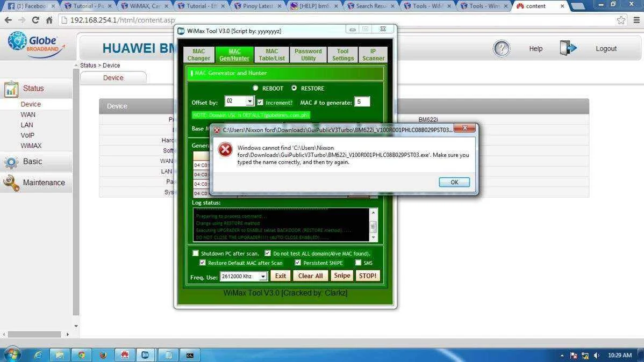Switch to the [HELP] bm6 browser tab
This screenshot has height=362, width=644.
tap(314, 6)
